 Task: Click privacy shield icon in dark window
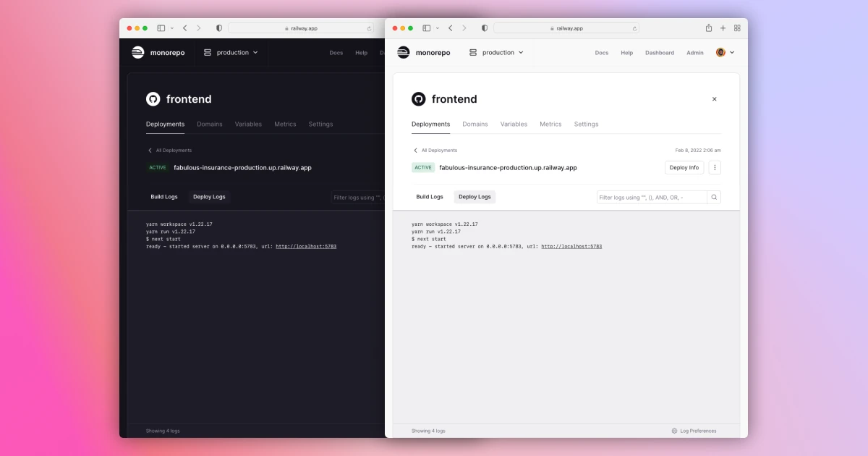pos(219,28)
